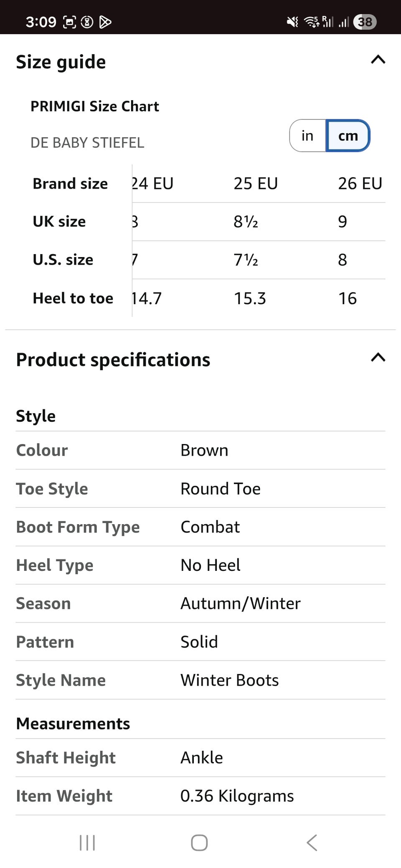The image size is (401, 868).
Task: Tap the Wi-Fi status icon
Action: [x=311, y=22]
